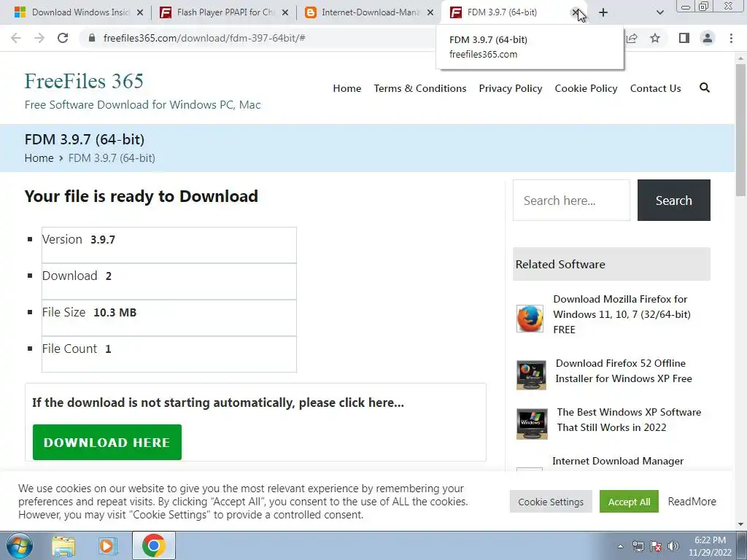Click the Firefox logo thumbnail
Image resolution: width=747 pixels, height=560 pixels.
[530, 318]
